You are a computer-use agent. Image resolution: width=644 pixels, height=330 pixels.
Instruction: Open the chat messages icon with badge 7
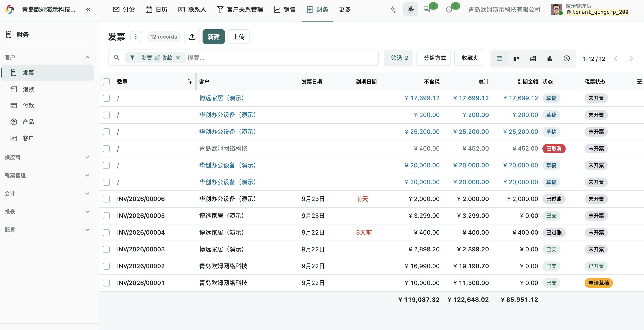427,9
